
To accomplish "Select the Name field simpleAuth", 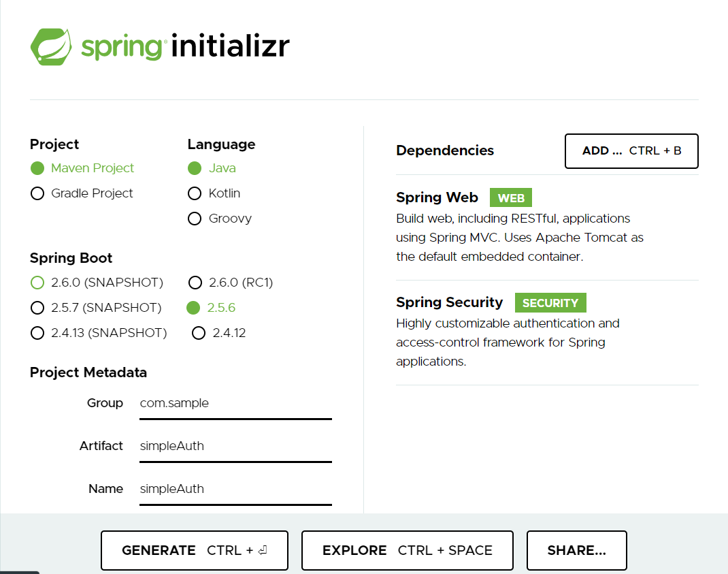I will point(235,489).
